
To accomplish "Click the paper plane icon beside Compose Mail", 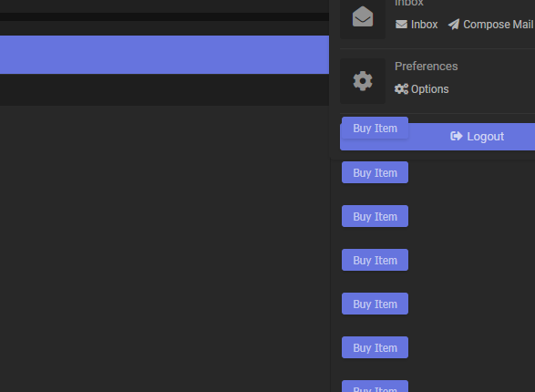I will 454,25.
